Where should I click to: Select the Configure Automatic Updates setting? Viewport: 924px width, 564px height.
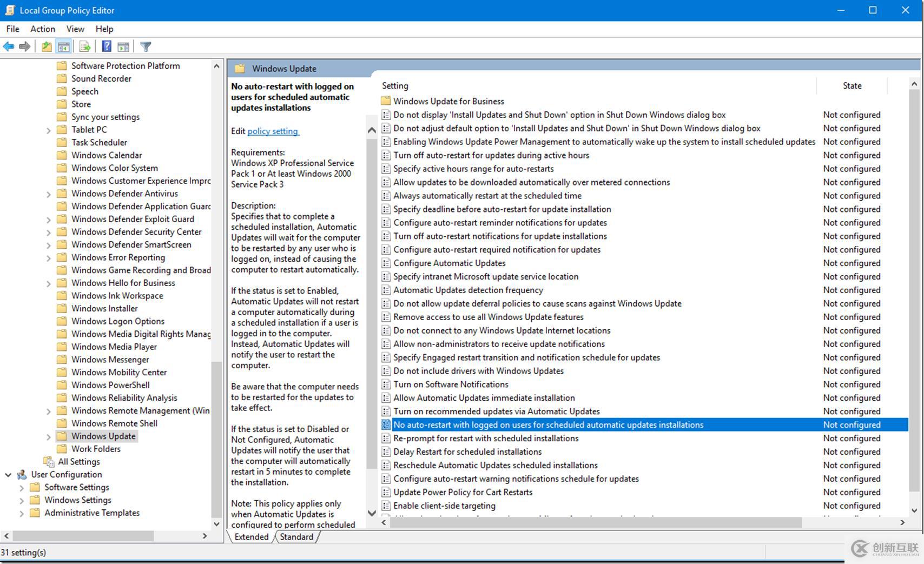pos(449,263)
